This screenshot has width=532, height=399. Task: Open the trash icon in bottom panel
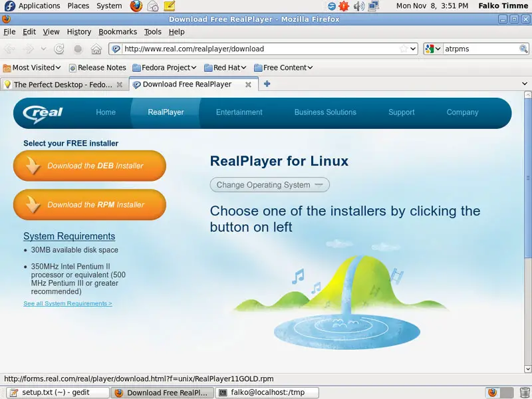(x=525, y=392)
